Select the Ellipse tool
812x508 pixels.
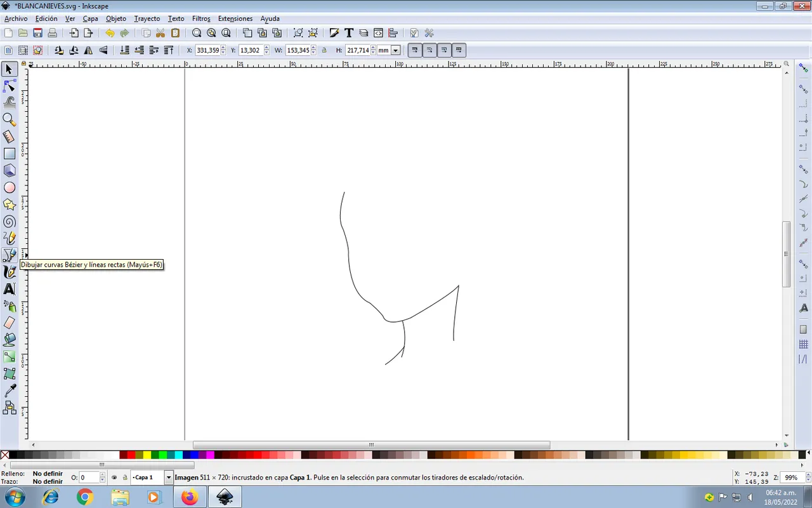coord(10,187)
